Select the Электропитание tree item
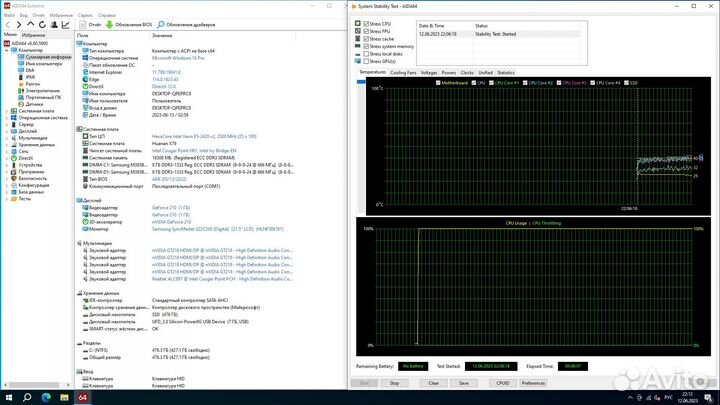The width and height of the screenshot is (720, 405). [42, 91]
